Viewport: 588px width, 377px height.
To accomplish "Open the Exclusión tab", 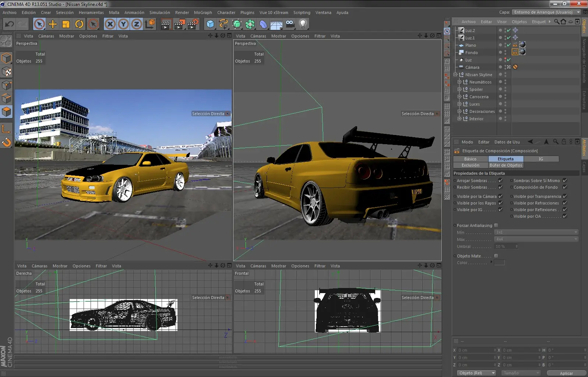I will 471,165.
